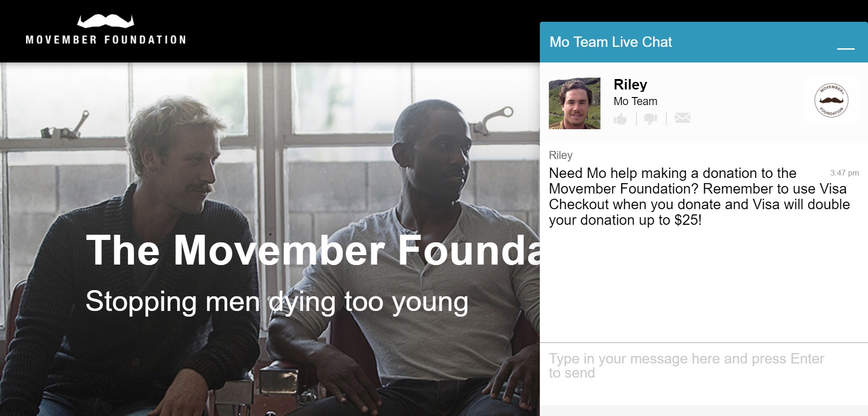Minimize the Mo Team Live Chat window
This screenshot has width=868, height=416.
(x=845, y=48)
